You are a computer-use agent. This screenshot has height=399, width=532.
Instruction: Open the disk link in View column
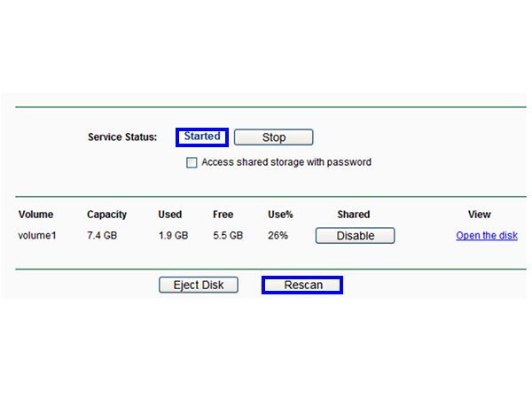pyautogui.click(x=486, y=236)
